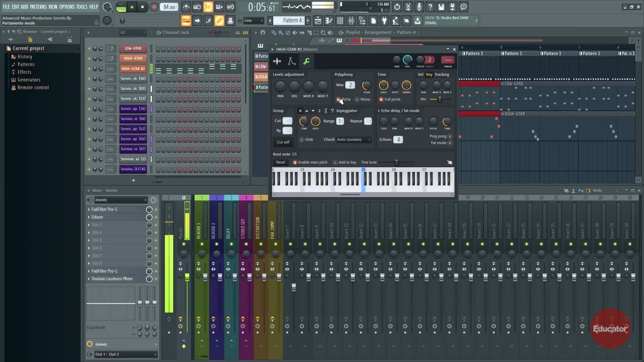644x362 pixels.
Task: Open the Chord Auto (sustain) dropdown
Action: [354, 140]
